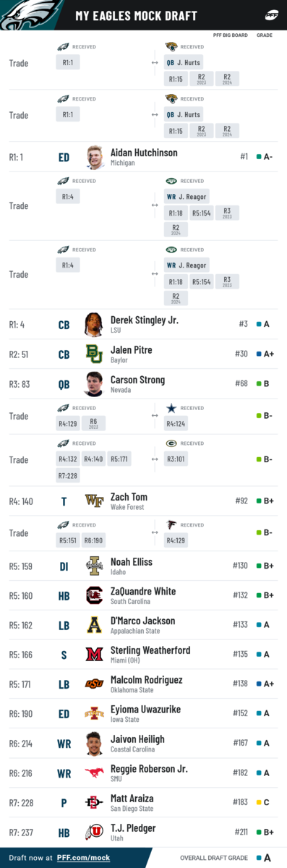Click the Baylor team logo beside Jalen Pitre
287x868 pixels.
93,354
